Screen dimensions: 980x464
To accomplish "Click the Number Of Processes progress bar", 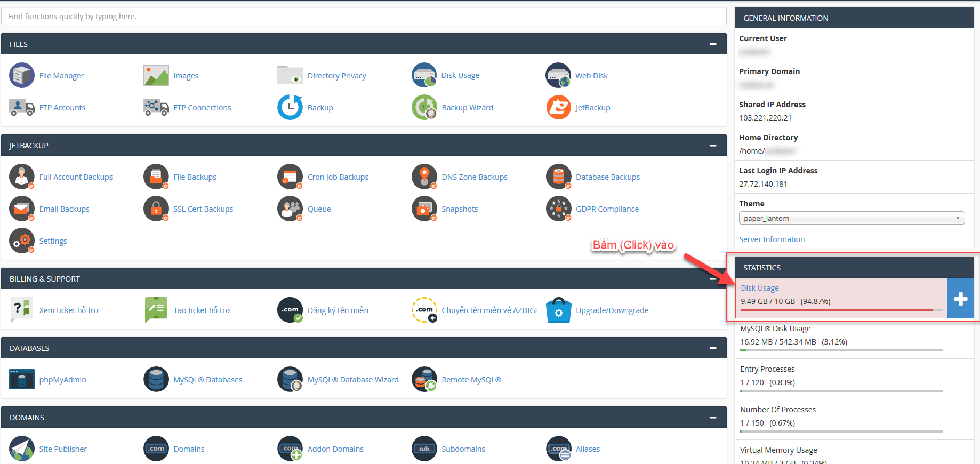I will tap(841, 431).
